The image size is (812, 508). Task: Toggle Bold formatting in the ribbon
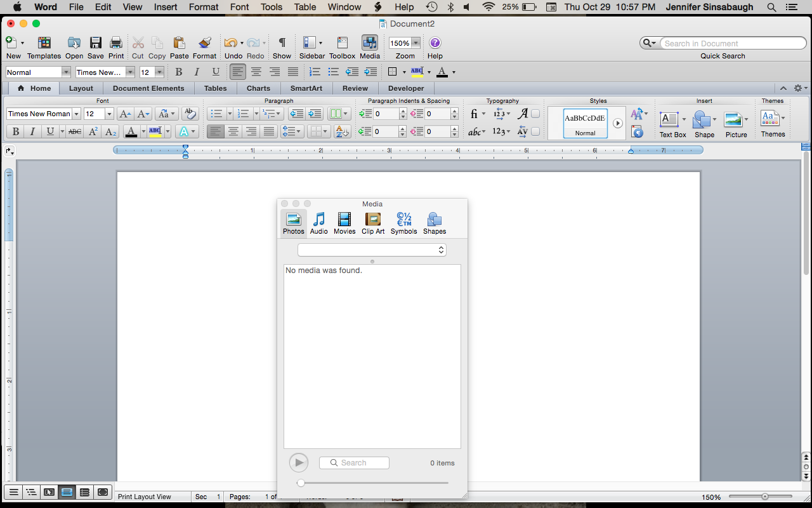point(16,131)
